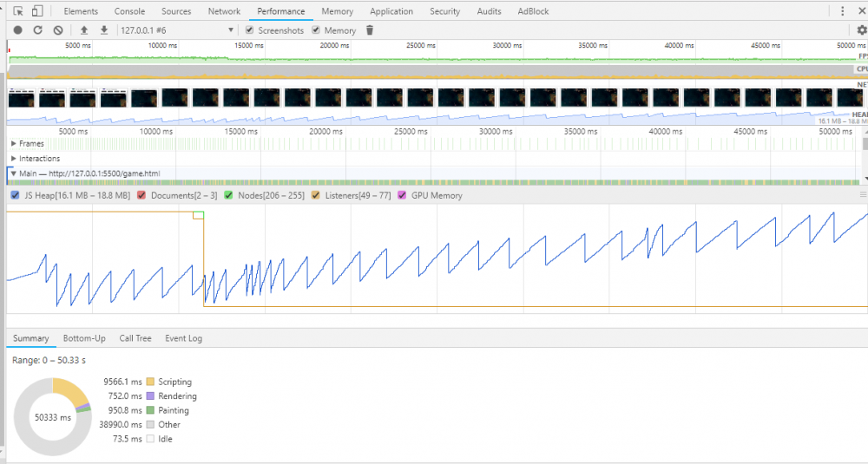Collect garbage using the trash icon
This screenshot has width=868, height=464.
coord(370,30)
